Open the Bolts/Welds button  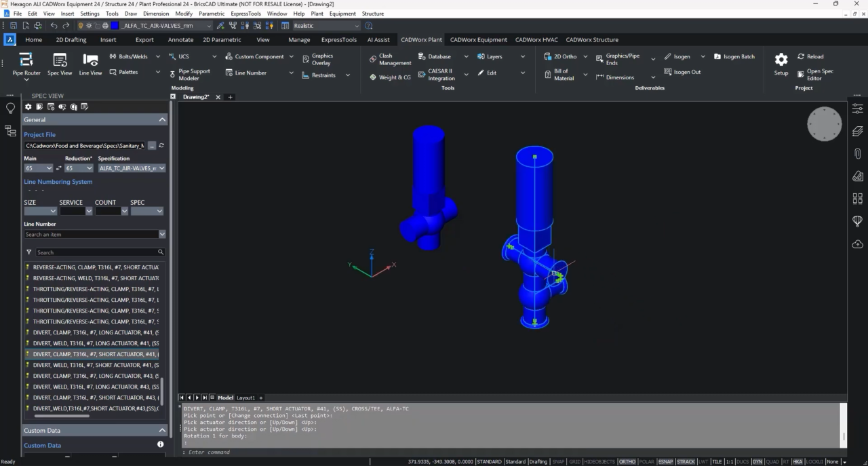129,57
